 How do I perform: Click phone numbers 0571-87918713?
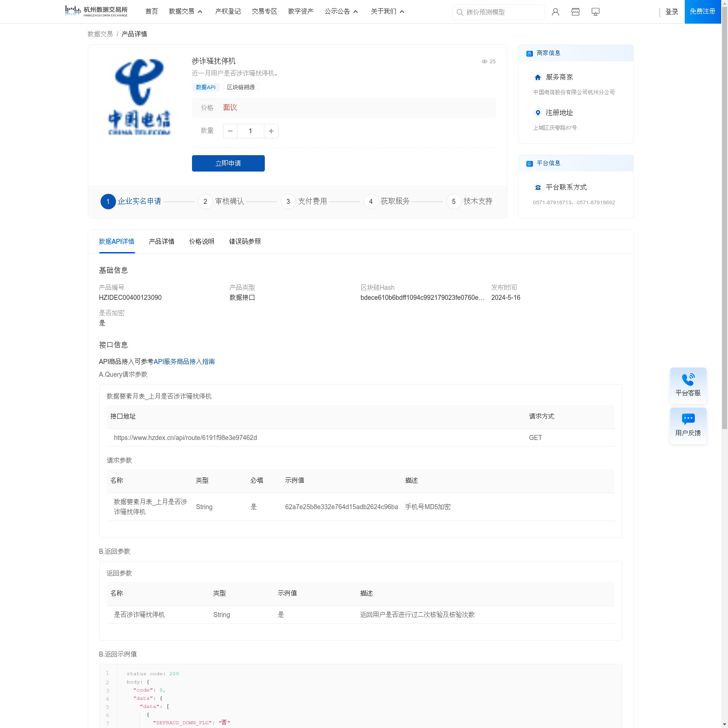click(x=574, y=202)
